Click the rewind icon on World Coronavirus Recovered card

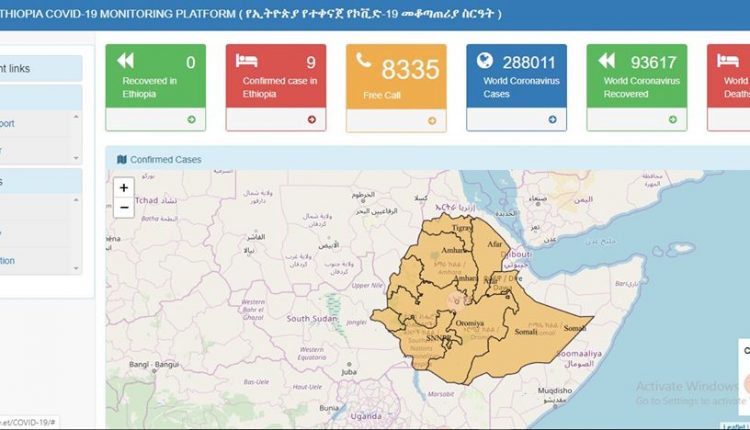pos(607,60)
